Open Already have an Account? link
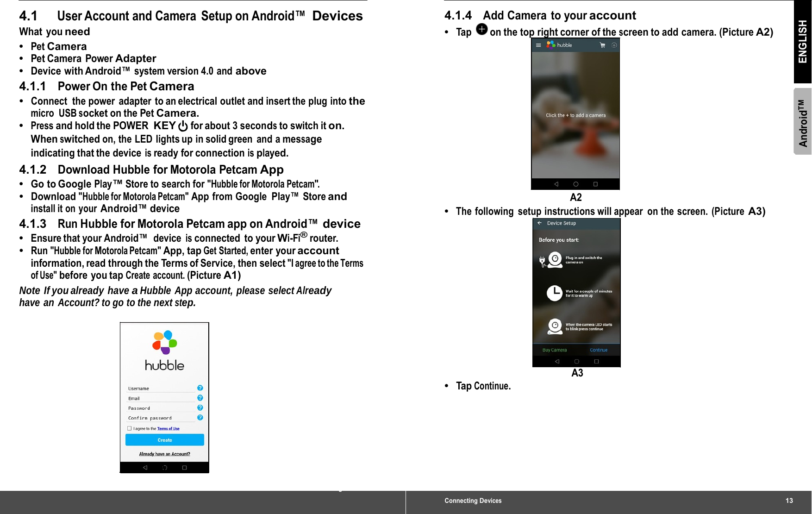812x514 pixels. [x=164, y=454]
